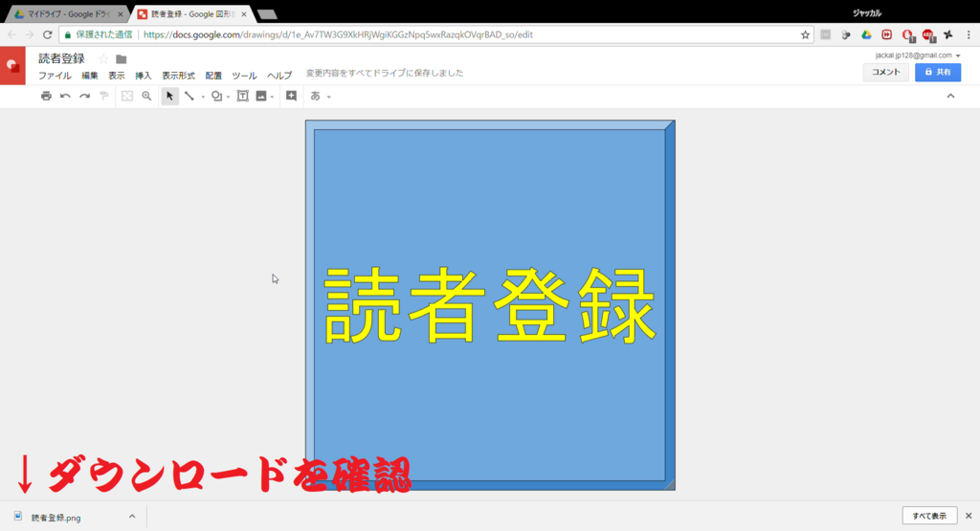Viewport: 980px width, 531px height.
Task: Click the black pinwheel extension icon
Action: coord(948,35)
